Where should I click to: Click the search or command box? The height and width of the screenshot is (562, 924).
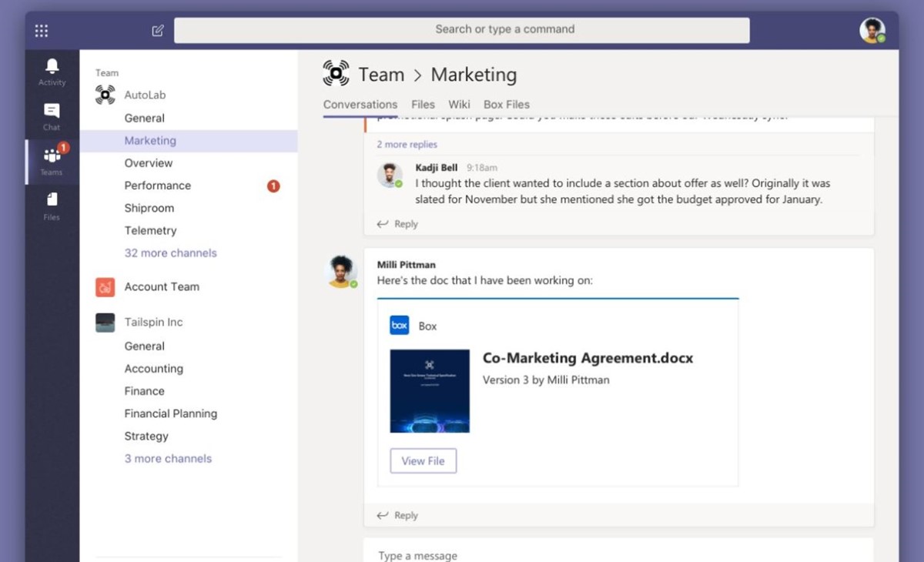[x=461, y=30]
